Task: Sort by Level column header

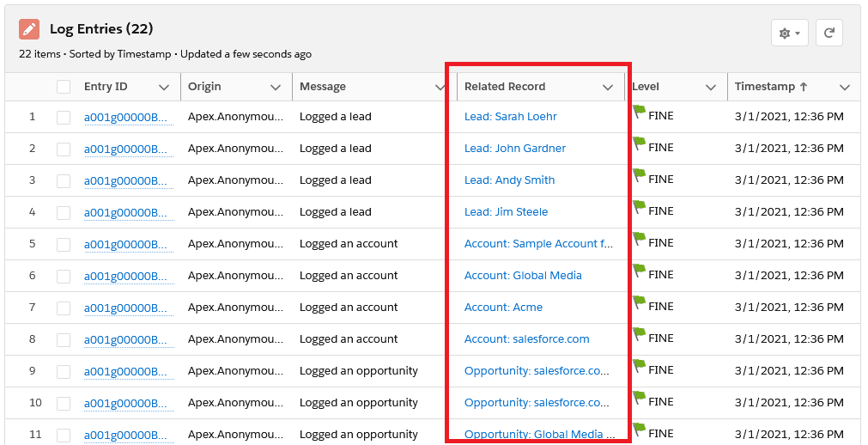Action: (646, 87)
